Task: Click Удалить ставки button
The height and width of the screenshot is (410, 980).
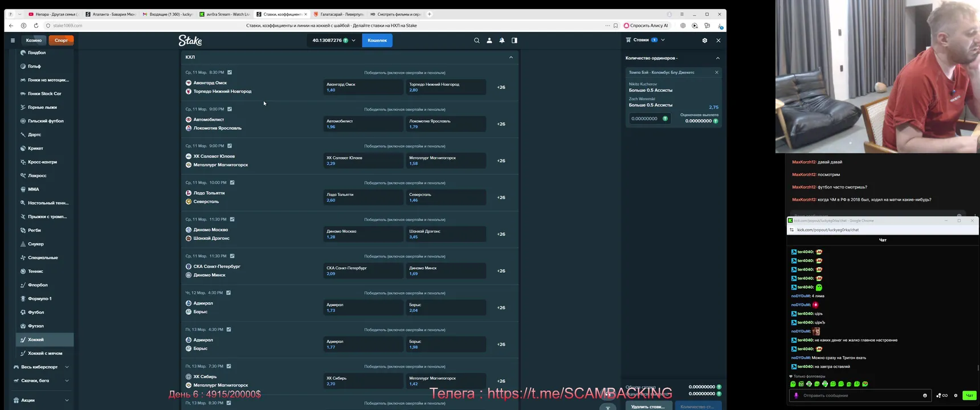Action: [x=648, y=406]
